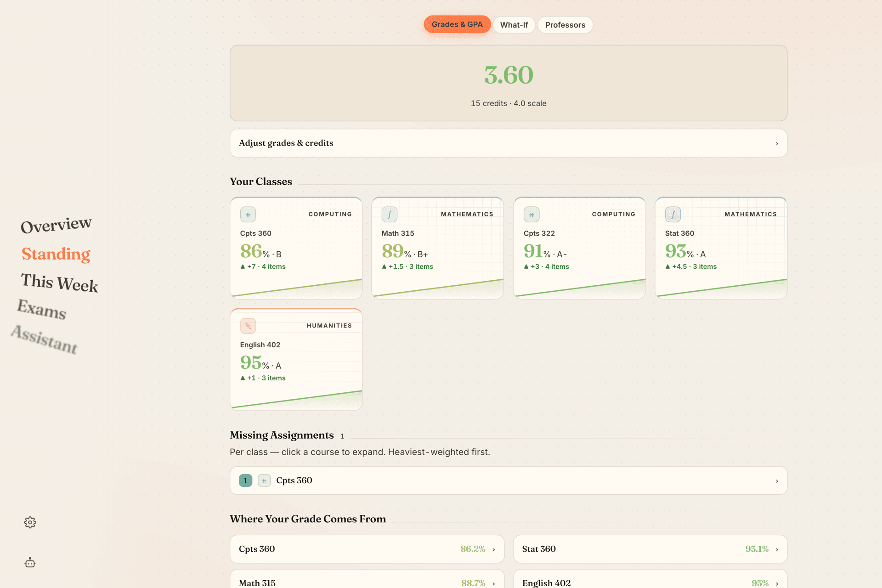Click the Missing Assignments heading
882x588 pixels.
(282, 435)
